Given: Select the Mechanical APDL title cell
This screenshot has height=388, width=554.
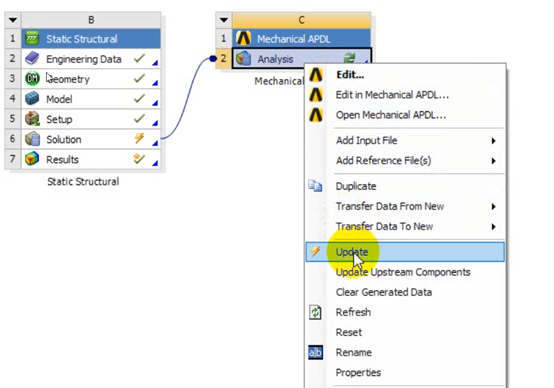Looking at the screenshot, I should [302, 39].
